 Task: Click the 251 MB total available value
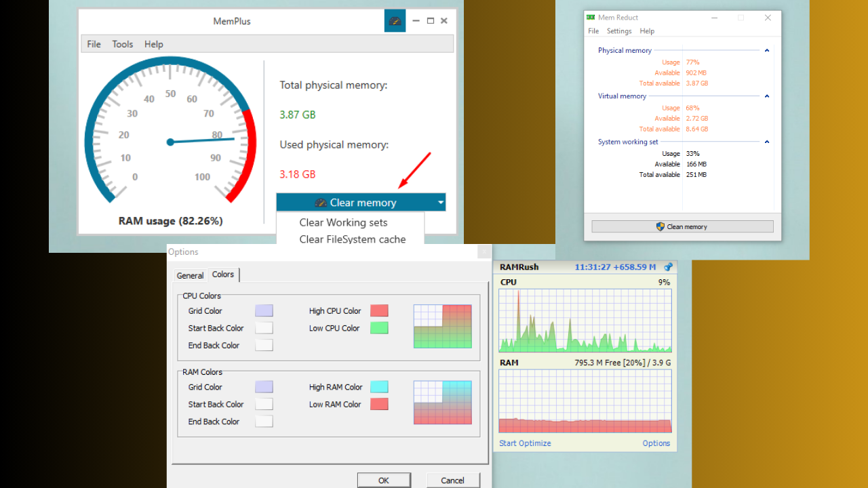point(696,175)
